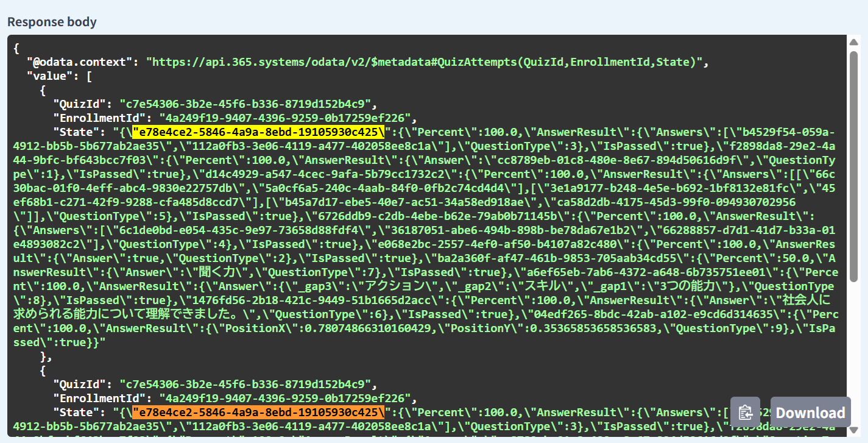The image size is (868, 443).
Task: Click the first EnrollmentId value 4a249f19
Action: coord(284,118)
